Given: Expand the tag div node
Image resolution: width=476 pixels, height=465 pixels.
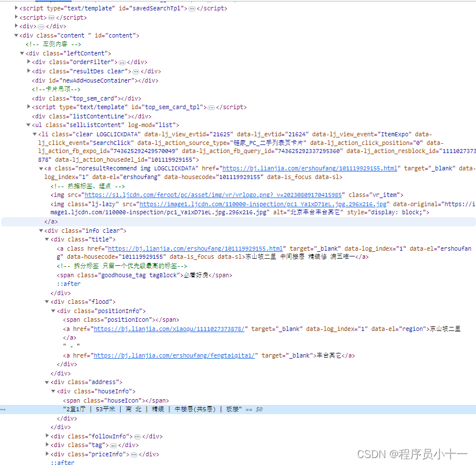Looking at the screenshot, I should click(x=47, y=444).
